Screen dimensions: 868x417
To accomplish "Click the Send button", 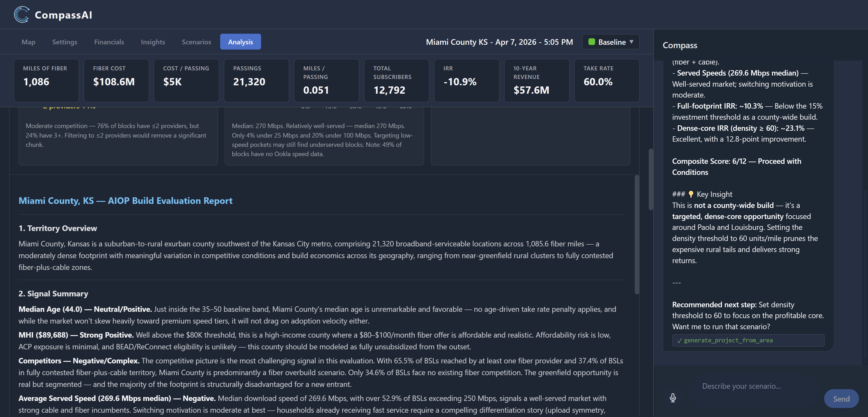I will (x=841, y=399).
